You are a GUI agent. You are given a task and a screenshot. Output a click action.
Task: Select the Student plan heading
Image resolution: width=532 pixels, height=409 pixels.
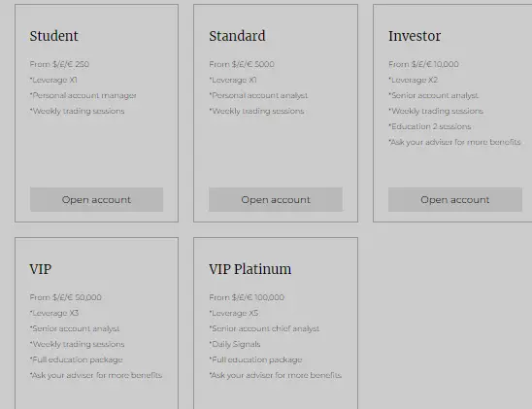[54, 36]
